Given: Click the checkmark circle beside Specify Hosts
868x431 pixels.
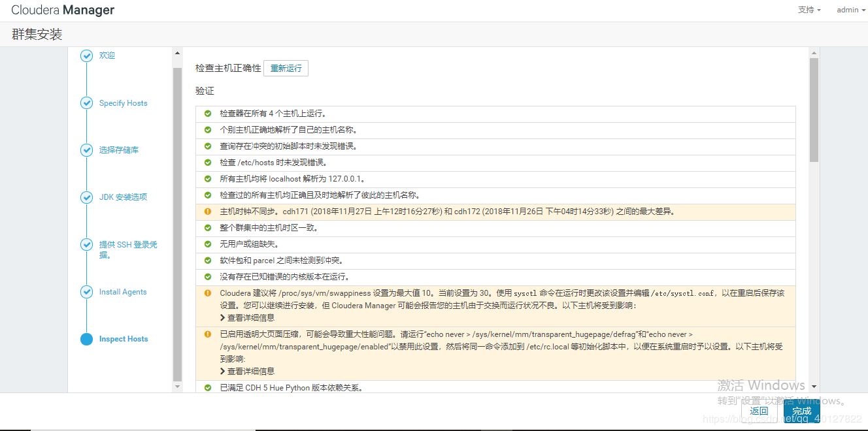Looking at the screenshot, I should click(86, 103).
